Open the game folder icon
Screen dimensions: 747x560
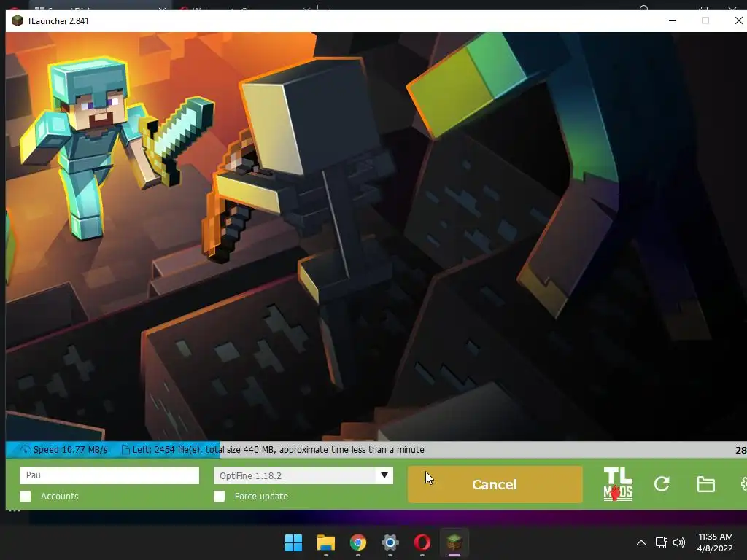point(705,484)
